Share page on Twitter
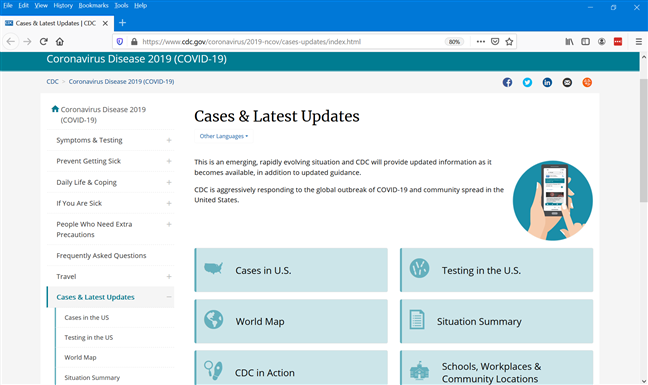The height and width of the screenshot is (385, 648). [527, 82]
